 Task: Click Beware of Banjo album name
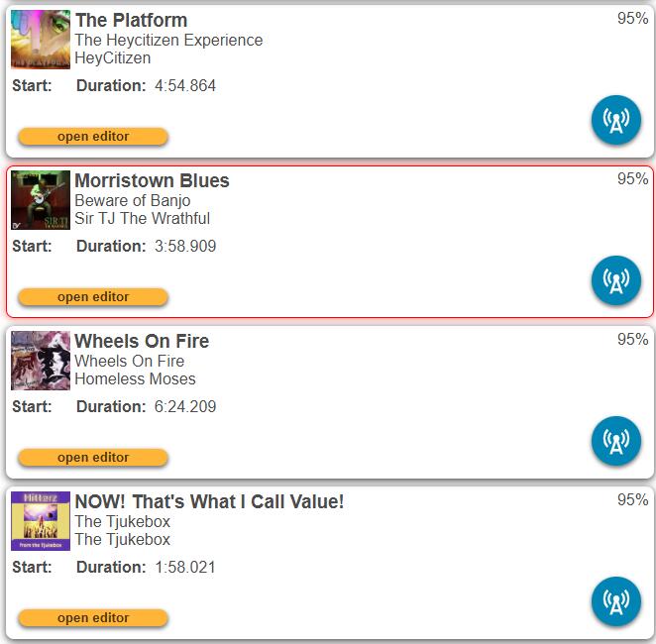[x=133, y=201]
